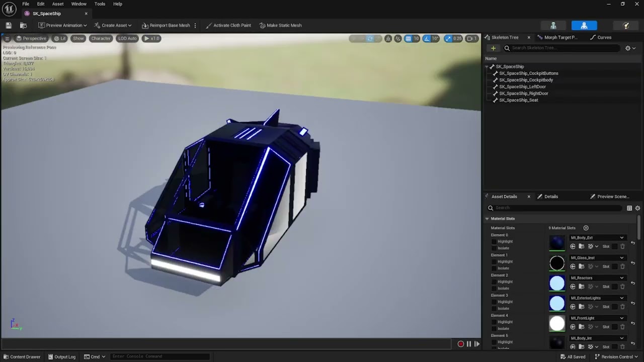Open the Asset menu
644x362 pixels.
coord(58,4)
